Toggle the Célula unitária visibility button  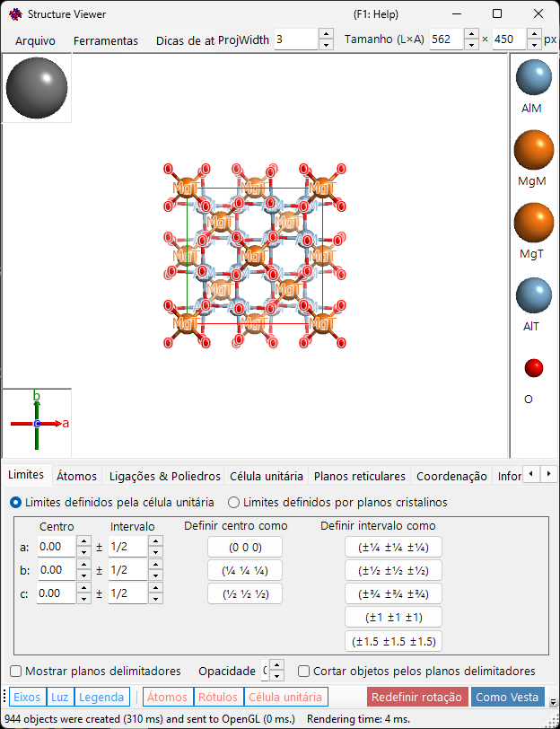pos(285,697)
